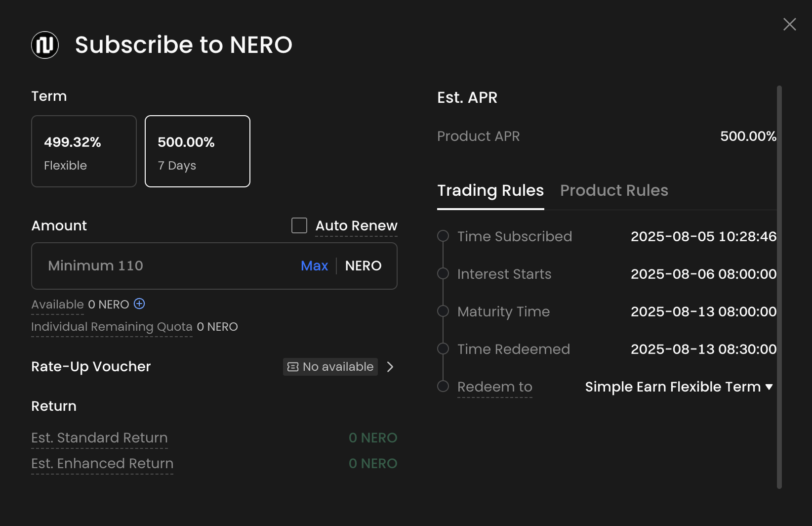Click the 2025-08-13 08:30:00 redeemed time

[x=703, y=349]
